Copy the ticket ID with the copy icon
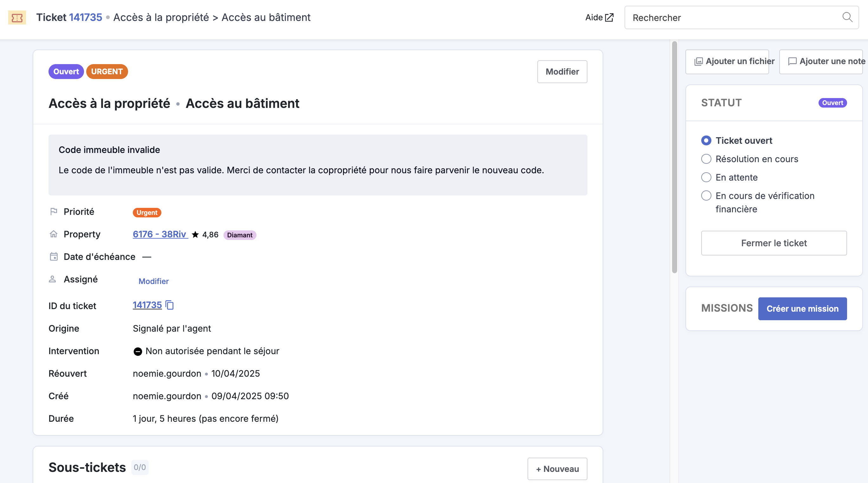This screenshot has width=868, height=483. pos(170,305)
